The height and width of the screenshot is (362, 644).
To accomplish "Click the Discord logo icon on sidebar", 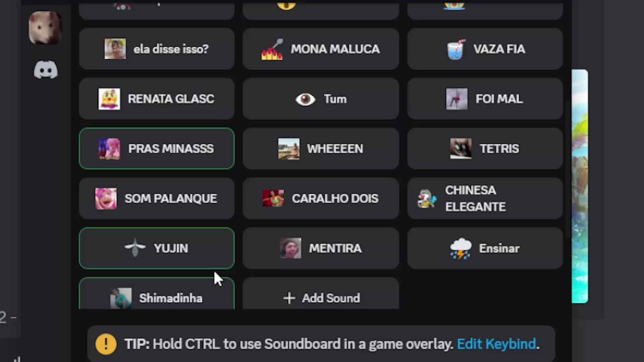I will point(46,71).
